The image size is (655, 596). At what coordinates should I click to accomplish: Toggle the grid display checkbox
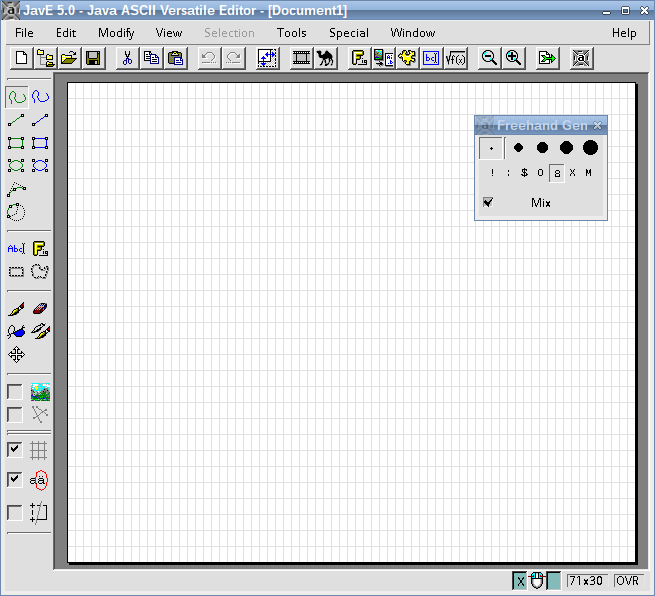15,449
